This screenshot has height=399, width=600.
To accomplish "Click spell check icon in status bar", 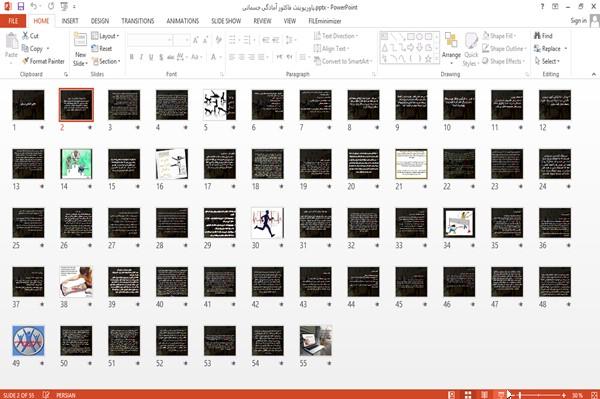I will point(46,395).
